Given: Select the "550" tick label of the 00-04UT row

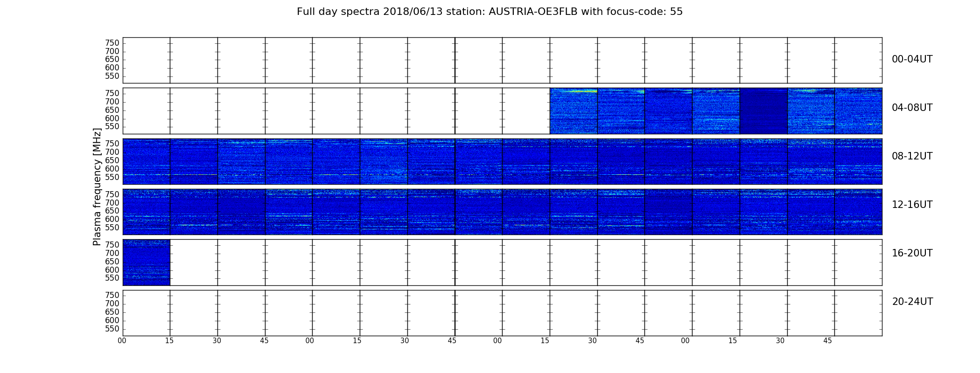Looking at the screenshot, I should pyautogui.click(x=112, y=76).
